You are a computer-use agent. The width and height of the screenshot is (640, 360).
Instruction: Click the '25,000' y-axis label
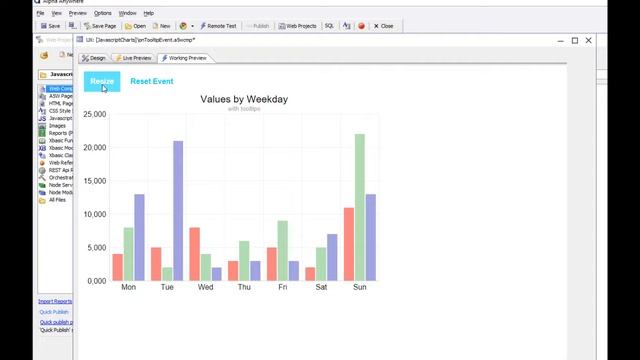[95, 114]
